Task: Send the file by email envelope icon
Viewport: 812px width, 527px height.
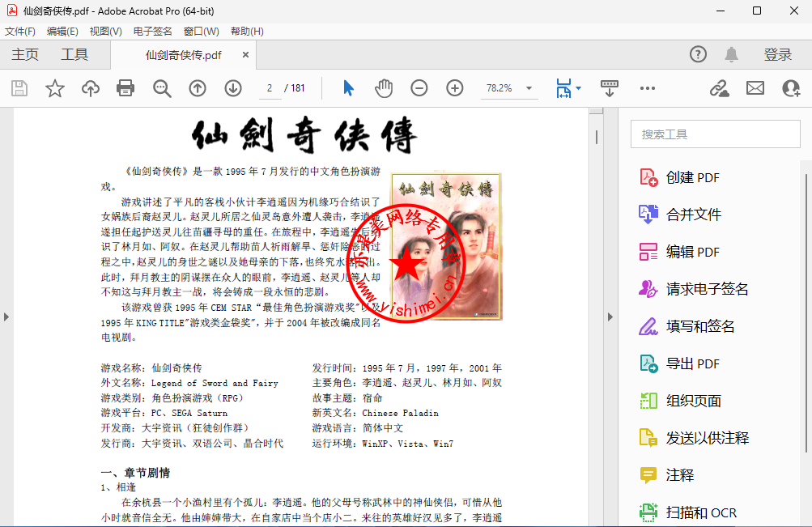Action: [755, 88]
